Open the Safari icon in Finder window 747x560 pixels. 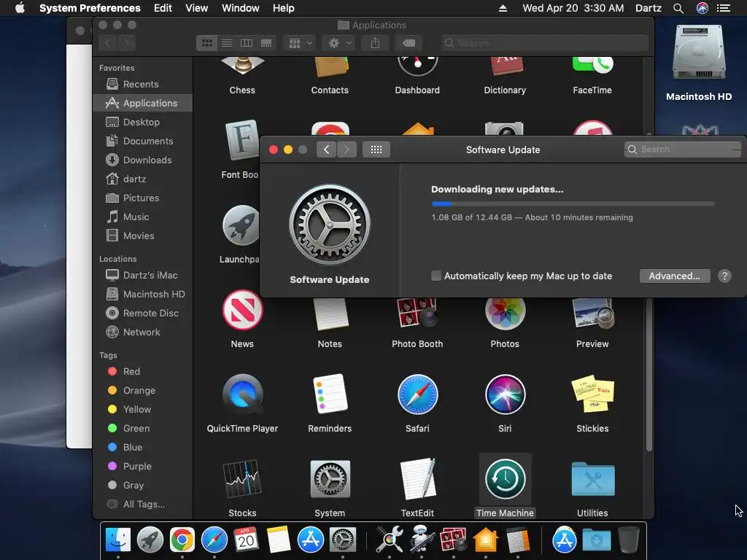pos(417,394)
